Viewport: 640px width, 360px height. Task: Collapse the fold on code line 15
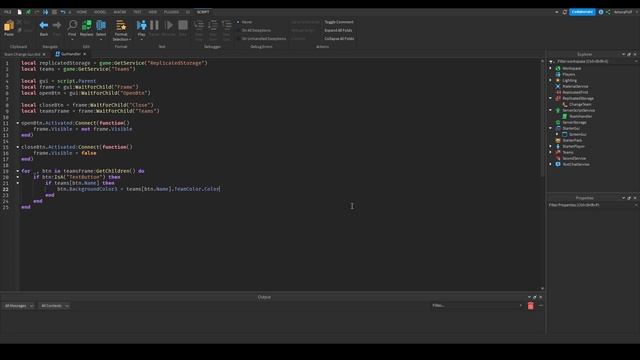click(x=18, y=147)
